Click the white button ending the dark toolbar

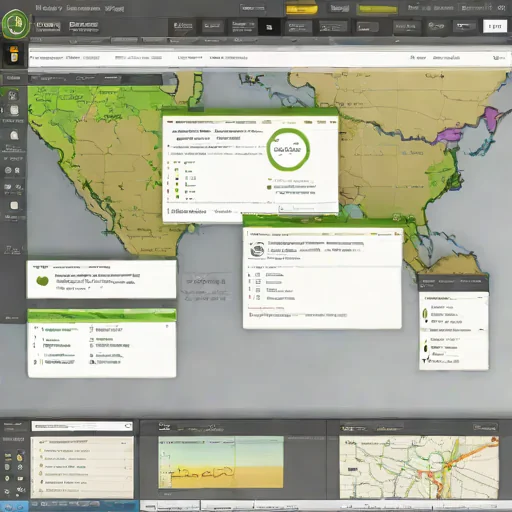[495, 26]
